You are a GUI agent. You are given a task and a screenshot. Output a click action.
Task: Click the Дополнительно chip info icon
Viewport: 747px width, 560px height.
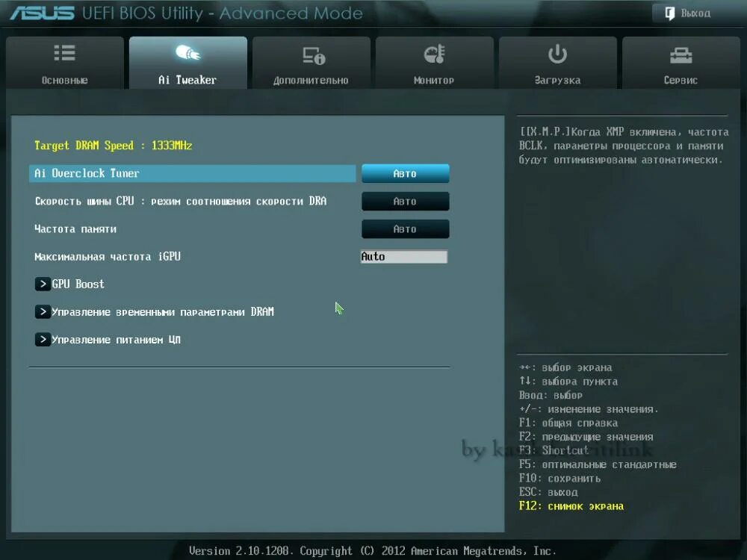(x=314, y=56)
